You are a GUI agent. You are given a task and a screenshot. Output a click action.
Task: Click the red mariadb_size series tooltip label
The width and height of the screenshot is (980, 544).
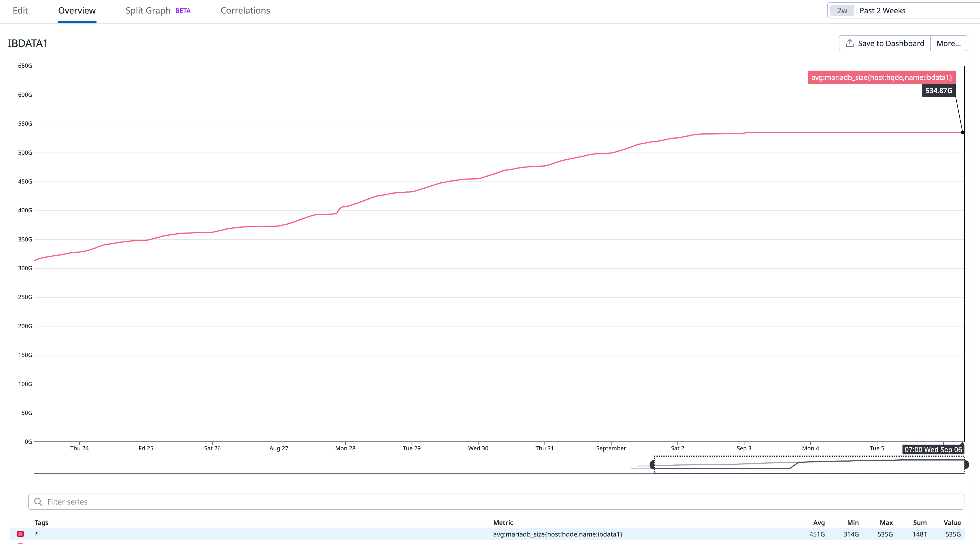[x=881, y=77]
